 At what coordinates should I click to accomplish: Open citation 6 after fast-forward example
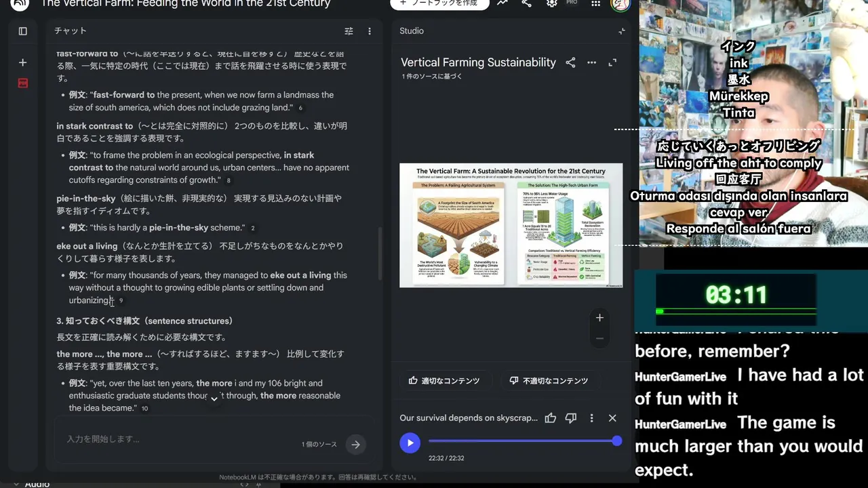click(x=300, y=108)
